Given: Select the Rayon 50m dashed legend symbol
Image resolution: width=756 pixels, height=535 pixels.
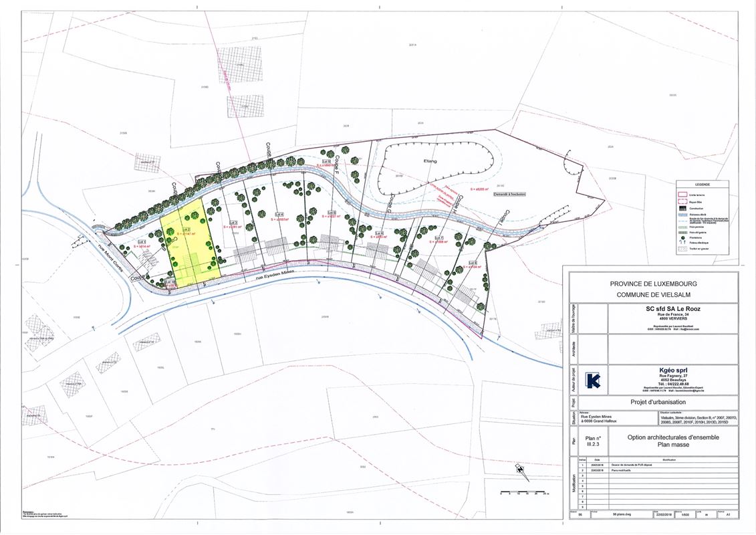Looking at the screenshot, I should 682,201.
